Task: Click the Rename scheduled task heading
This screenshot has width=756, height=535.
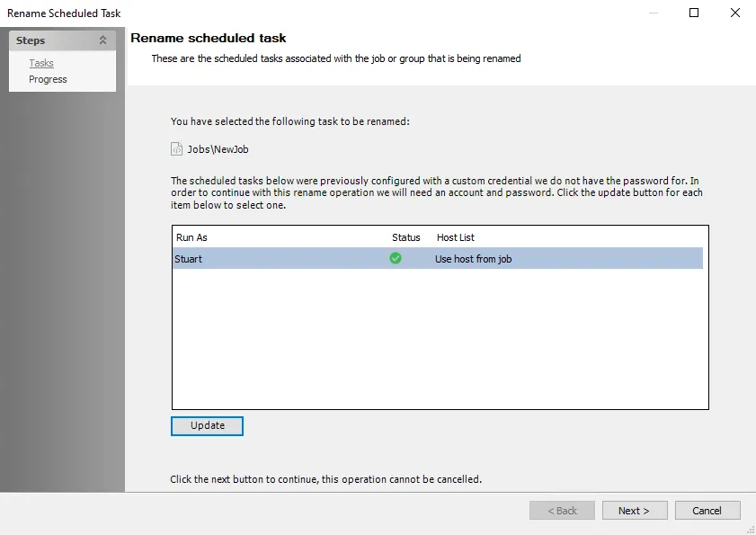Action: point(209,38)
